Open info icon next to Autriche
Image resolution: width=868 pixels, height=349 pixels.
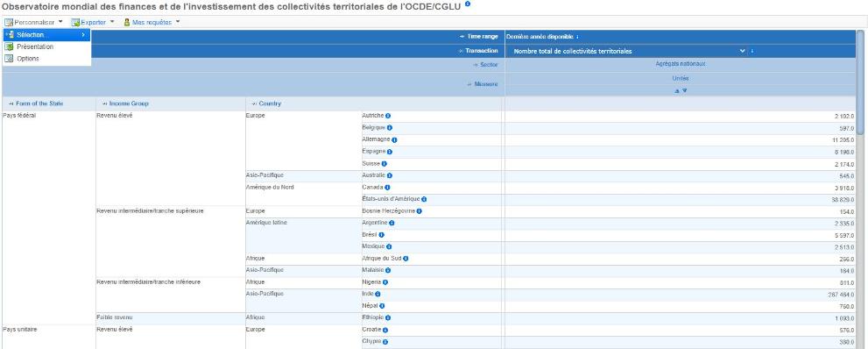[388, 116]
